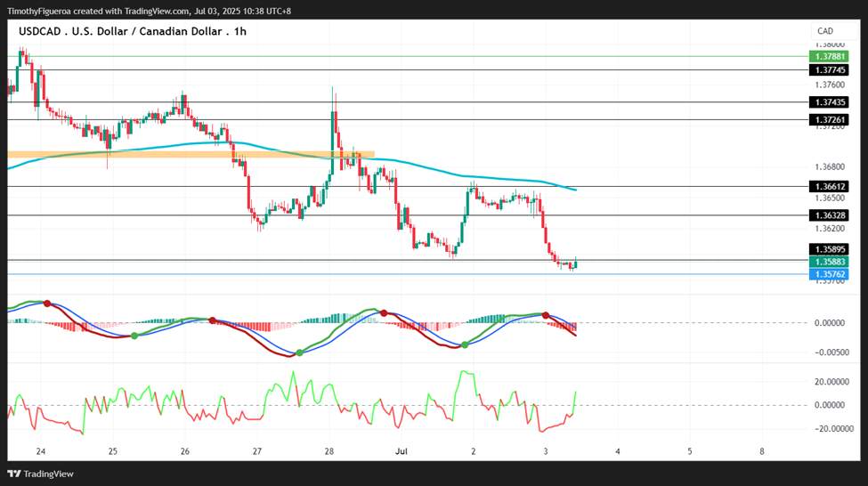Click the date label 24 on time axis
Image resolution: width=868 pixels, height=486 pixels.
point(40,451)
